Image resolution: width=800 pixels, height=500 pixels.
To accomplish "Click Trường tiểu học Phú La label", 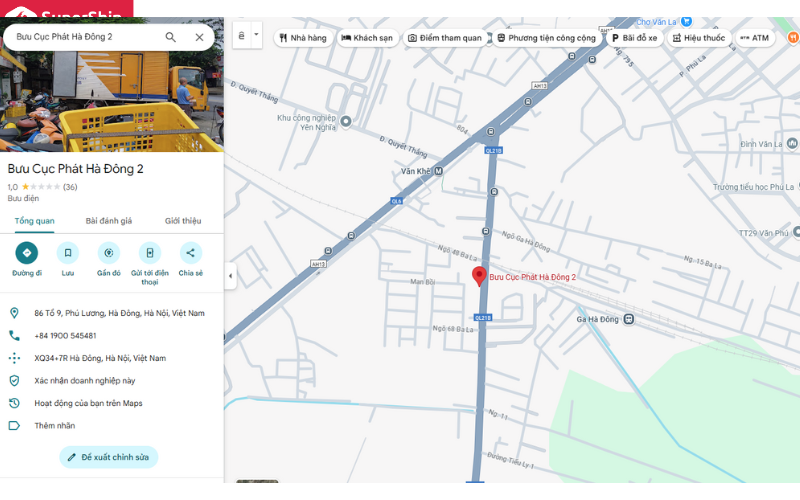I will [753, 187].
